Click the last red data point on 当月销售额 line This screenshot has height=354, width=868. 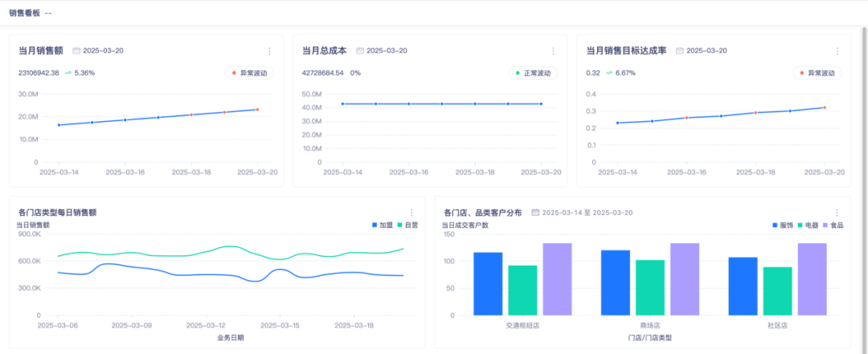(x=257, y=109)
